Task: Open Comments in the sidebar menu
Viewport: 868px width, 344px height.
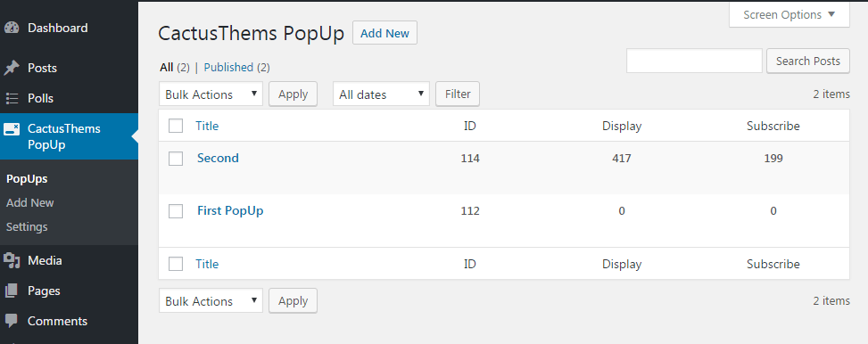Action: pos(58,321)
